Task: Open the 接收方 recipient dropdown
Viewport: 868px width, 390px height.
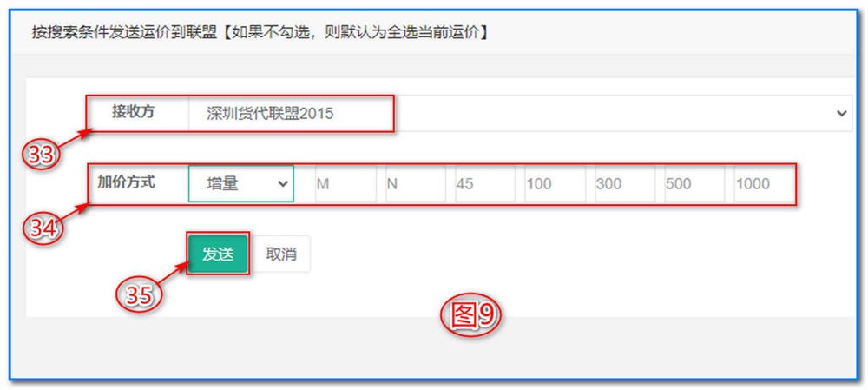Action: tap(520, 114)
